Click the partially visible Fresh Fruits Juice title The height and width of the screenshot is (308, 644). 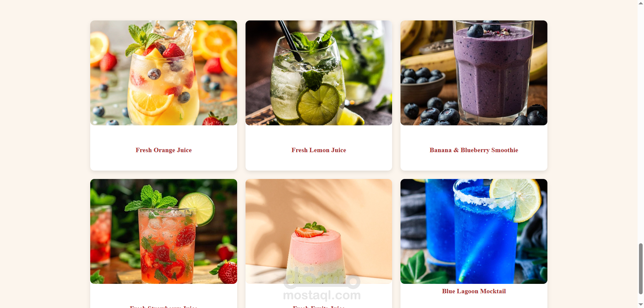pyautogui.click(x=319, y=306)
